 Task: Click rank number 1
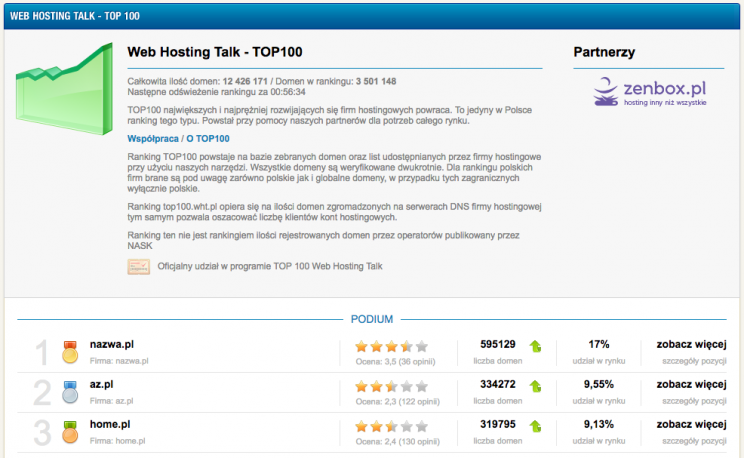tap(42, 352)
